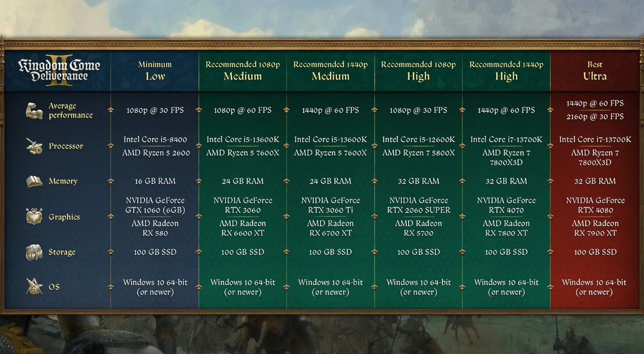The width and height of the screenshot is (644, 354).
Task: Click the 'NVIDIA GeForce RTX 3060 Ti' entry
Action: (x=331, y=205)
